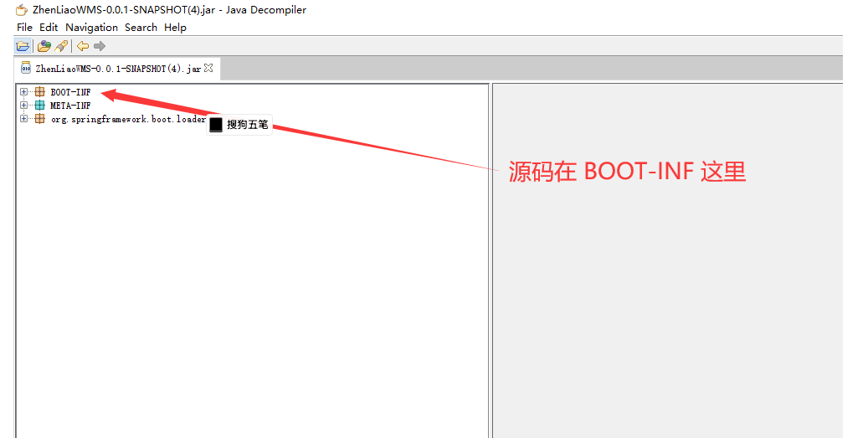
Task: Click the jar file icon on the tab
Action: 26,68
